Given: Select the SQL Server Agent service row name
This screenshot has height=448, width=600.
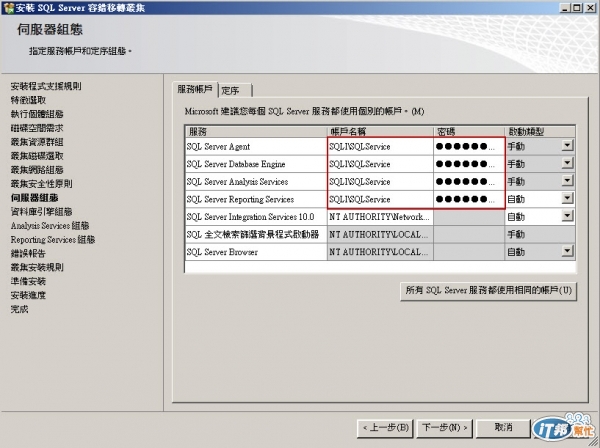Looking at the screenshot, I should (218, 147).
